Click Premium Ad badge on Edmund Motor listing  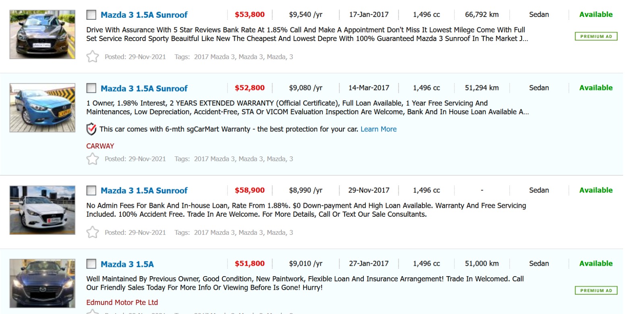596,290
